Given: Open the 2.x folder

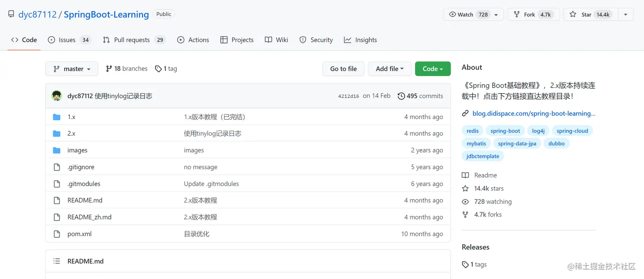Looking at the screenshot, I should tap(71, 134).
